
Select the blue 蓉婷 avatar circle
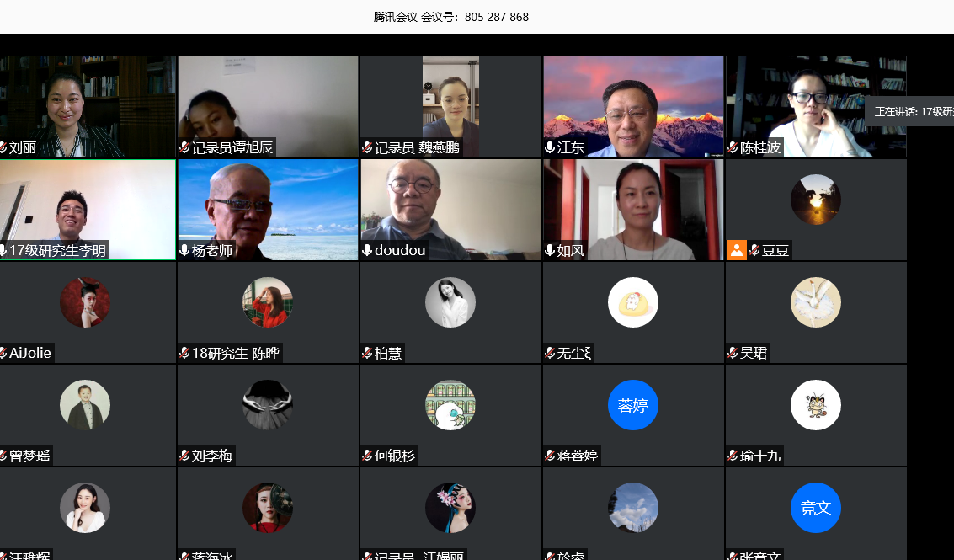633,405
